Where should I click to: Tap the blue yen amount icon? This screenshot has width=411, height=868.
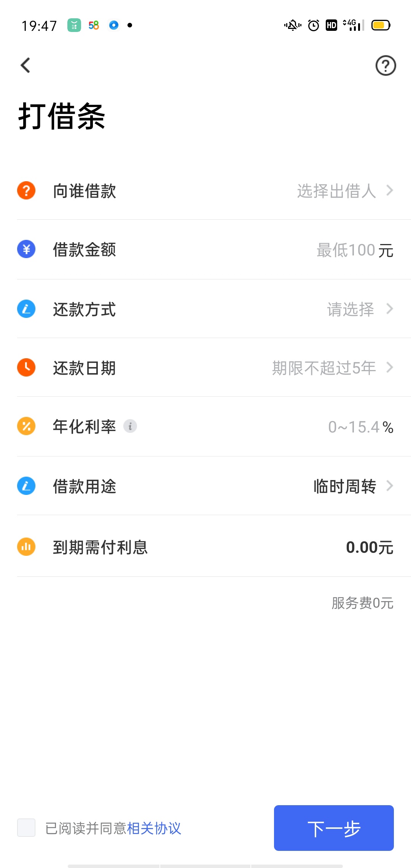[26, 249]
